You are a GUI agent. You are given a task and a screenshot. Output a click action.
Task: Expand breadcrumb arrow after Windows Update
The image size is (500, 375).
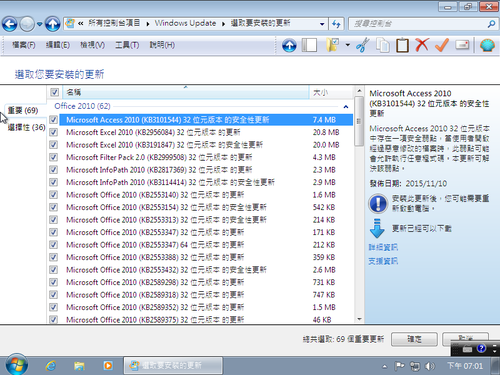[223, 24]
